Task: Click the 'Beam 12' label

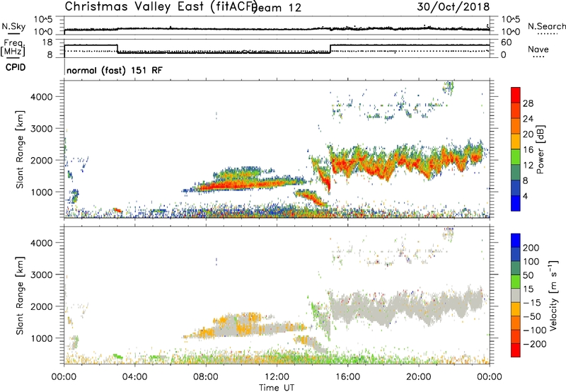Action: (x=277, y=8)
